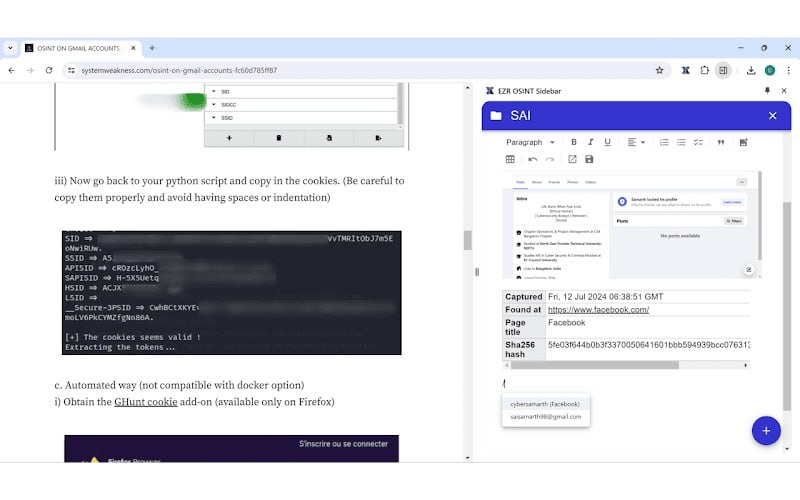Click the captured Facebook screenshot thumbnail
This screenshot has width=800, height=500.
tap(631, 225)
